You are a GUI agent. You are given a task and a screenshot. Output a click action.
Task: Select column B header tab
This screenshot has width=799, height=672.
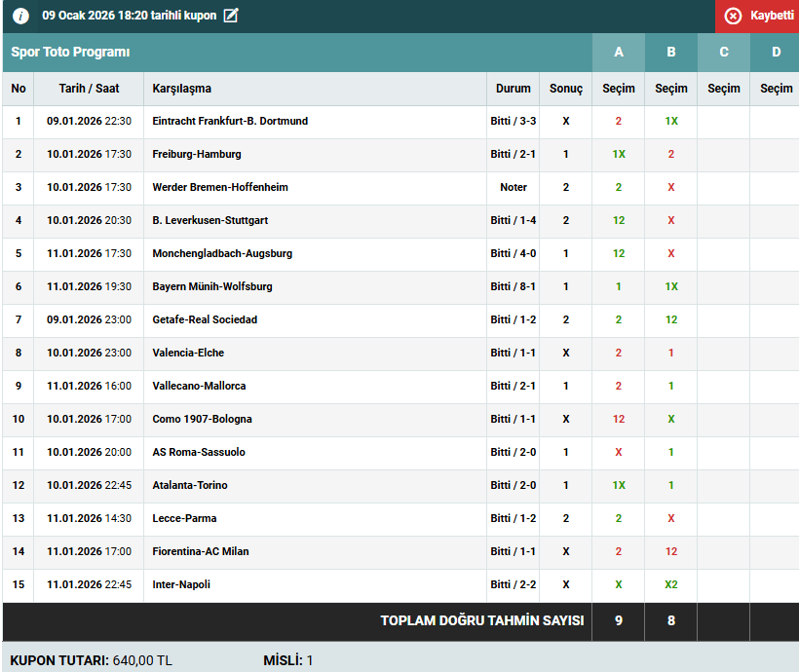pyautogui.click(x=671, y=52)
